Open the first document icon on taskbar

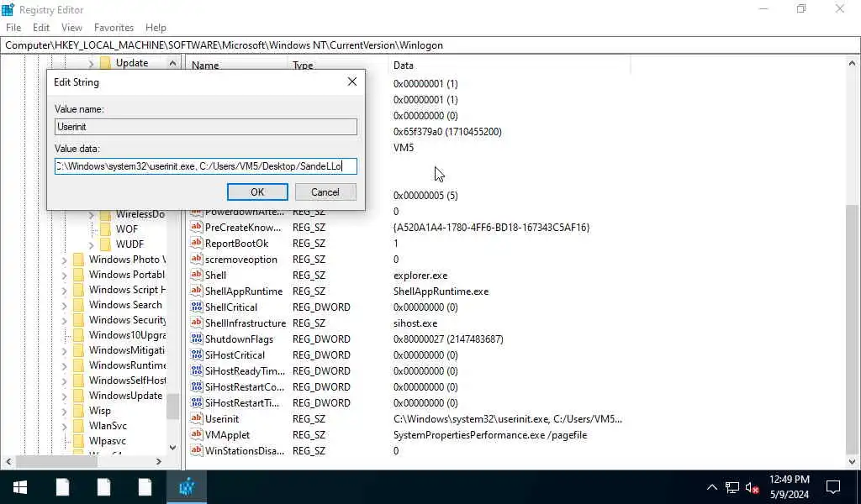tap(62, 487)
